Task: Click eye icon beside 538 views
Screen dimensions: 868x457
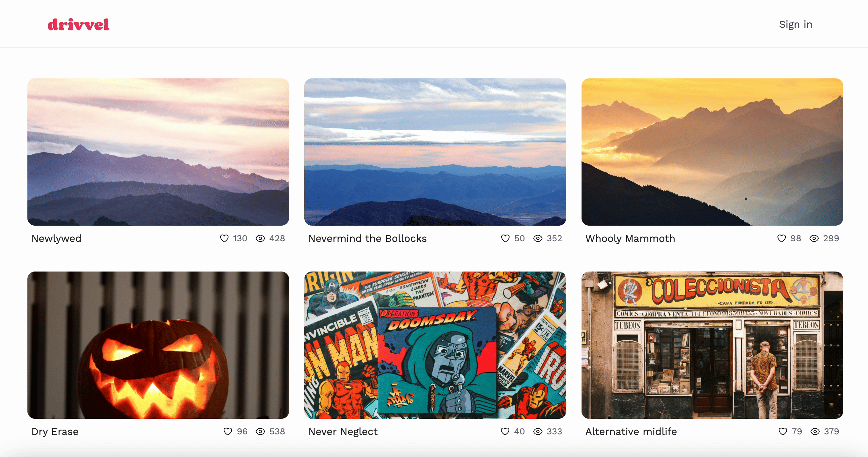Action: (260, 432)
